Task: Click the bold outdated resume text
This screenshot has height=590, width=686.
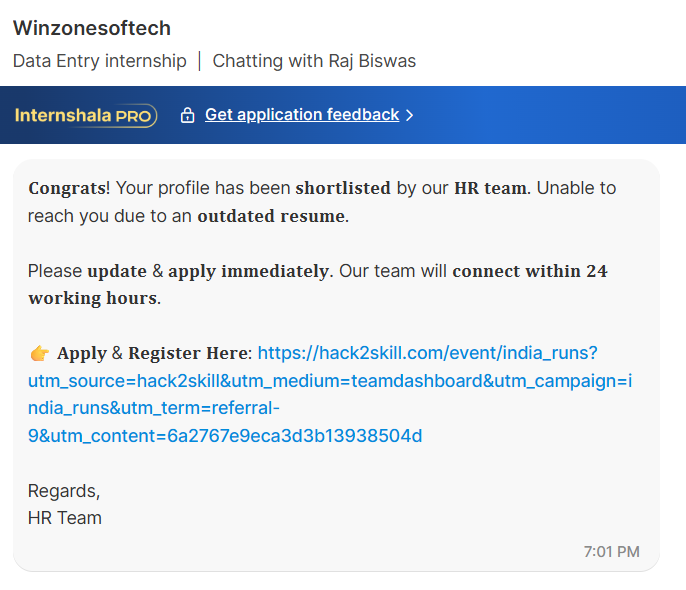Action: tap(271, 216)
